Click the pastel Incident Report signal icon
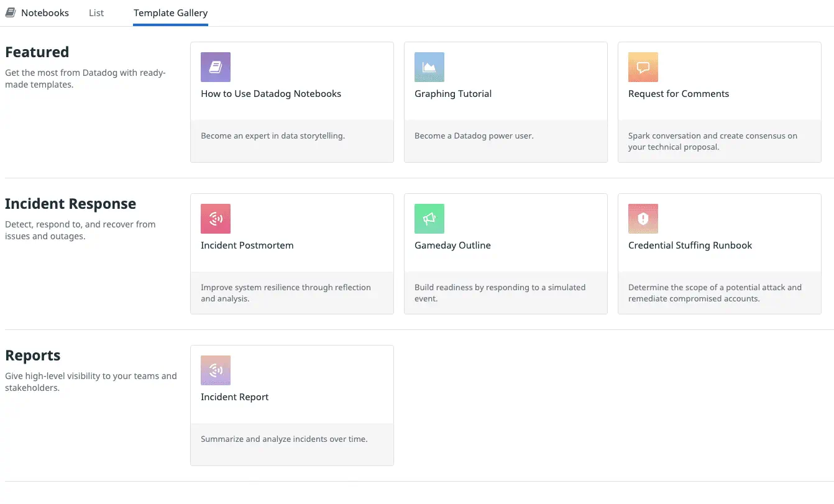Image resolution: width=834 pixels, height=504 pixels. (x=216, y=370)
